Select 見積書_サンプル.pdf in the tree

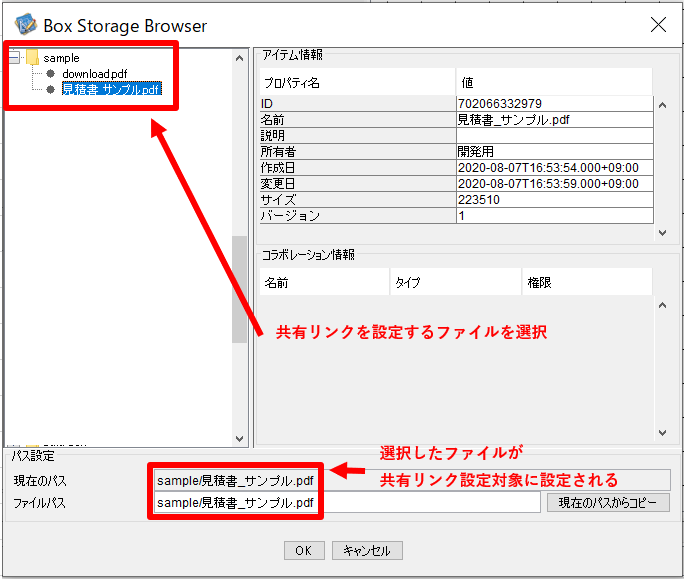[x=112, y=89]
